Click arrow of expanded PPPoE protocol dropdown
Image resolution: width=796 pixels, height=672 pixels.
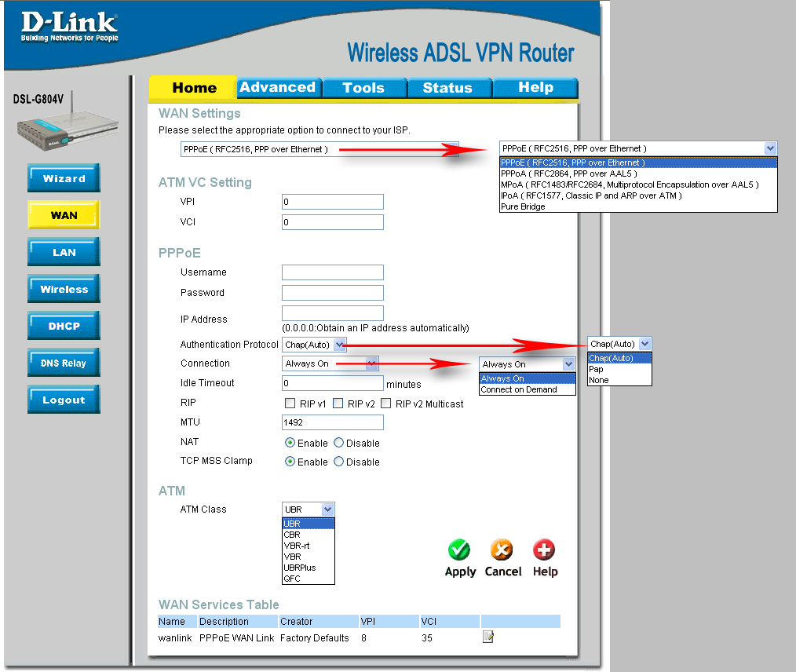(x=770, y=148)
